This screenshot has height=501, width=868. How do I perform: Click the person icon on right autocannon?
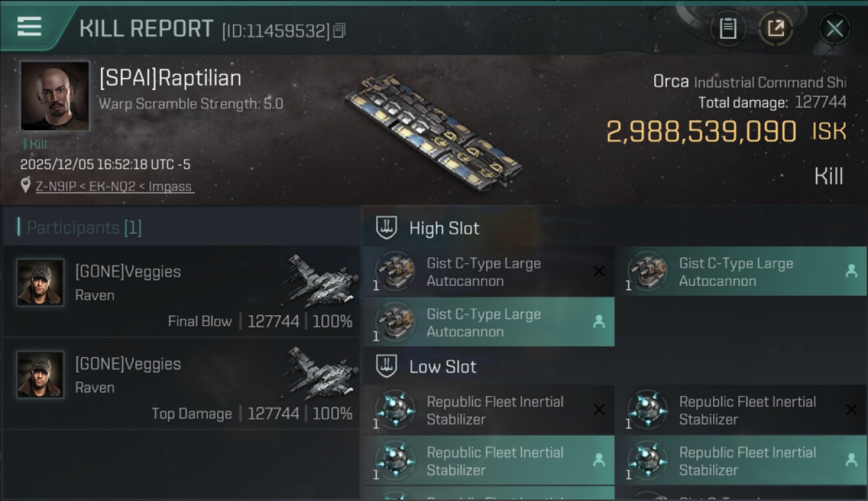pyautogui.click(x=851, y=271)
